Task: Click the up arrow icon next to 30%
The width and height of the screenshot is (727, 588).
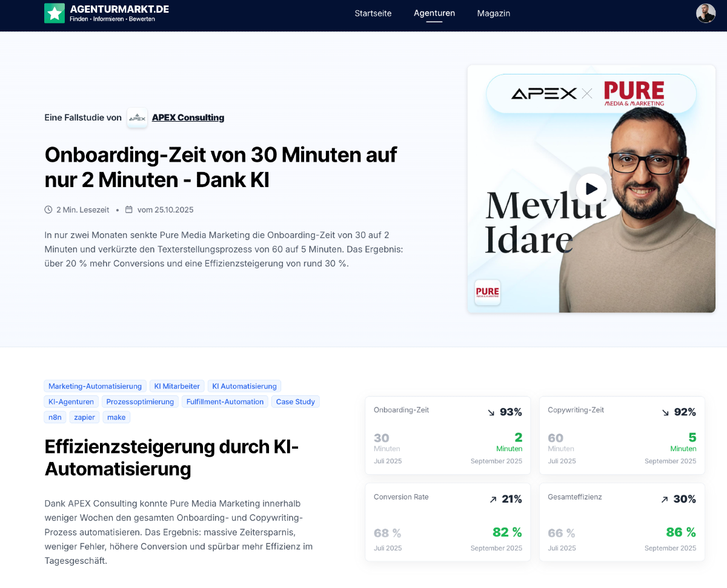Action: tap(665, 500)
